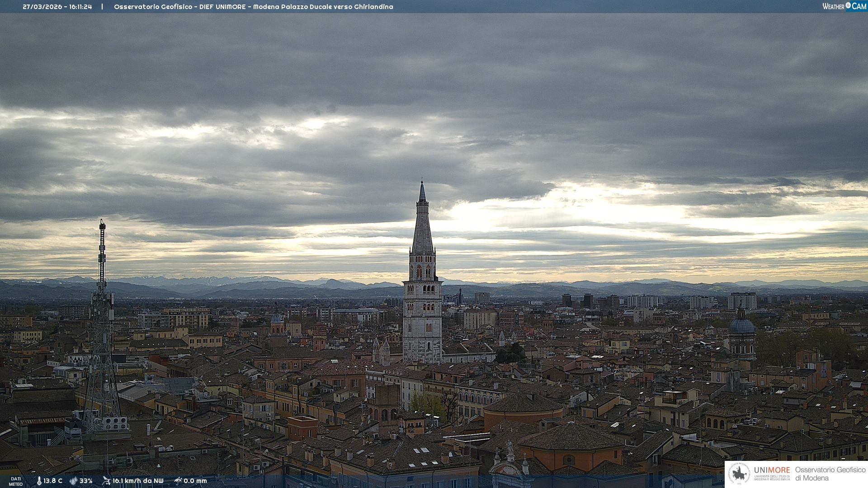Click the 13.8 C temperature reading

53,481
